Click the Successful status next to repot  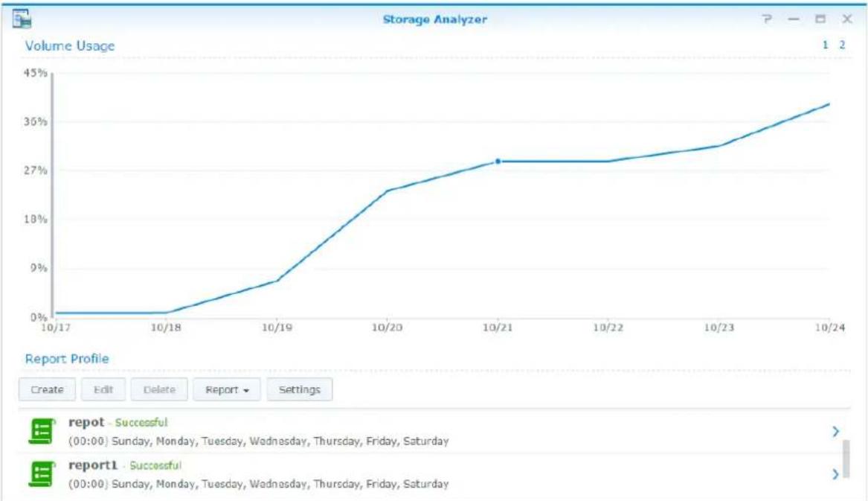click(x=141, y=422)
